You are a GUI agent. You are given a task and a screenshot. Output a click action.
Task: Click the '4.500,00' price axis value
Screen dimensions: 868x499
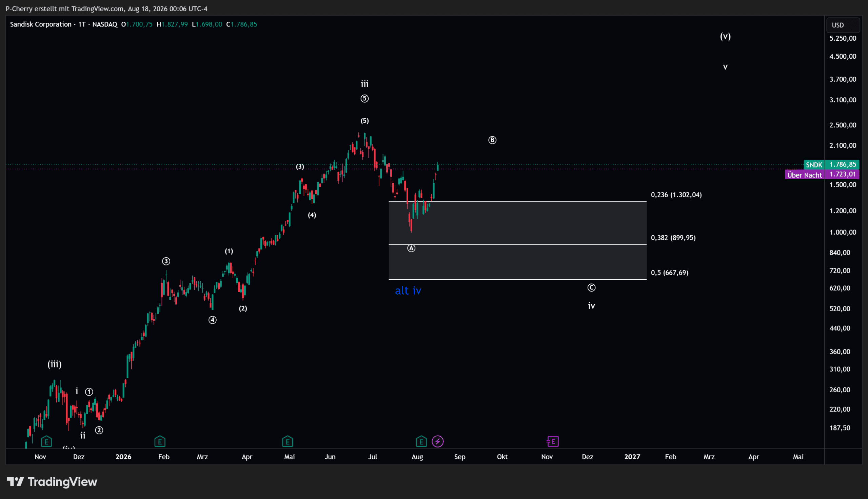[843, 57]
